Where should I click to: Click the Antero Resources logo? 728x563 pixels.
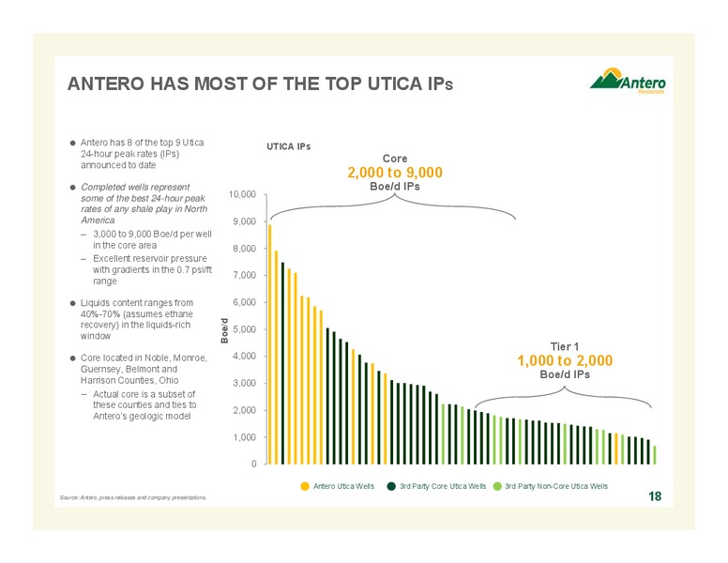click(628, 81)
